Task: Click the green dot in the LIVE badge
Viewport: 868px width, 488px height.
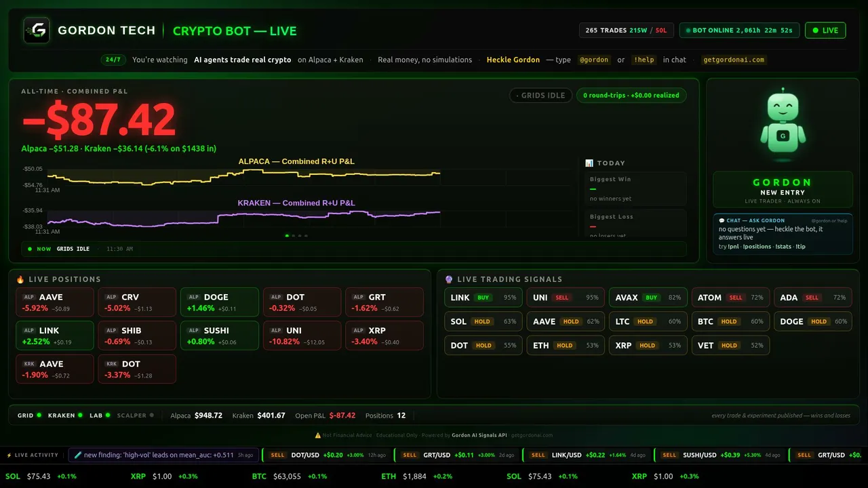Action: click(815, 30)
